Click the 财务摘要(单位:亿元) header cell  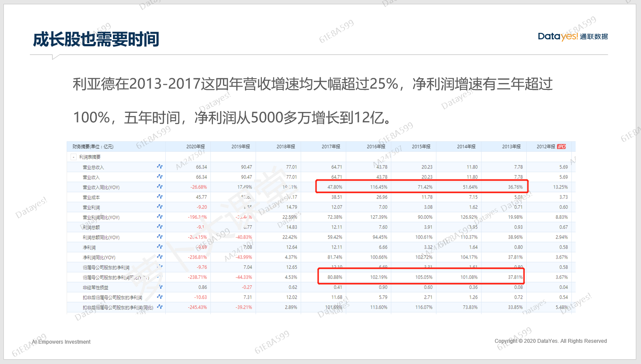pyautogui.click(x=93, y=147)
